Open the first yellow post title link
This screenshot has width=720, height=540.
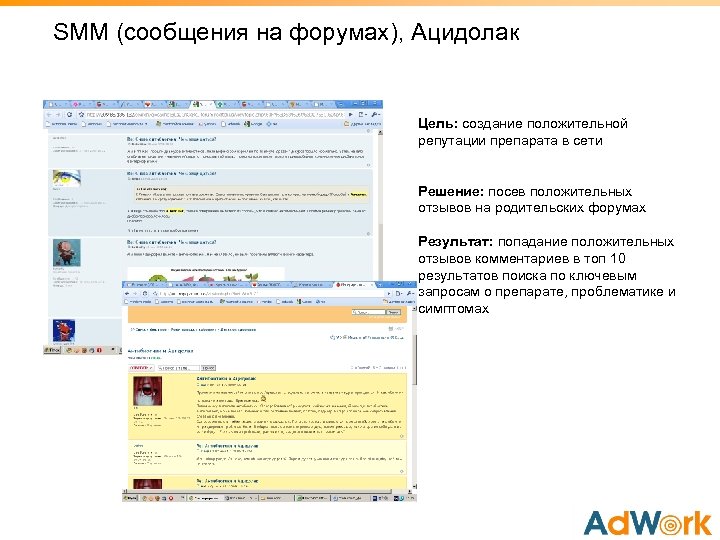[x=226, y=379]
